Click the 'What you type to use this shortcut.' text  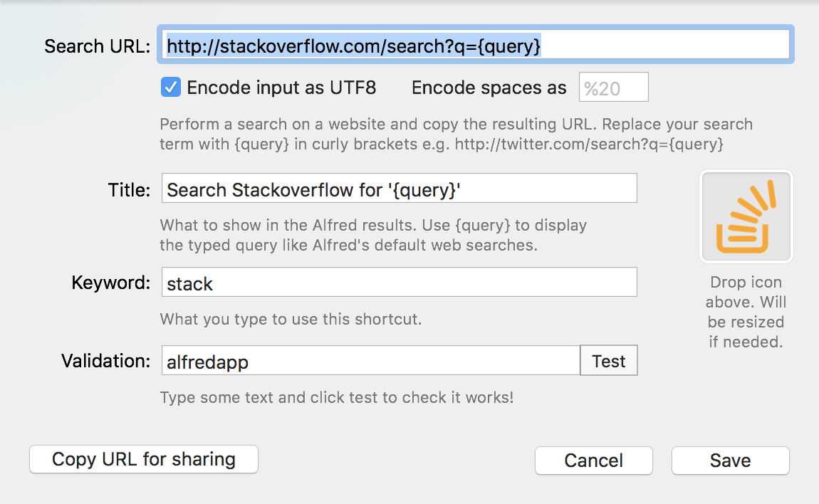pos(291,319)
